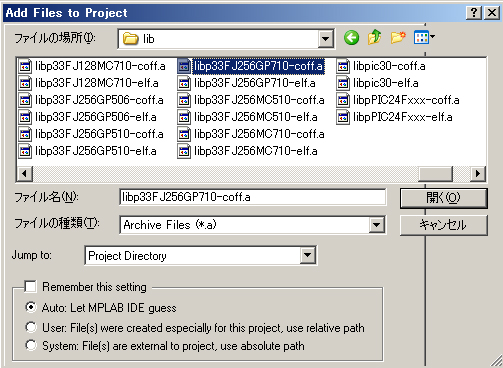The image size is (503, 368).
Task: Click scroll right arrow of file list
Action: click(478, 174)
